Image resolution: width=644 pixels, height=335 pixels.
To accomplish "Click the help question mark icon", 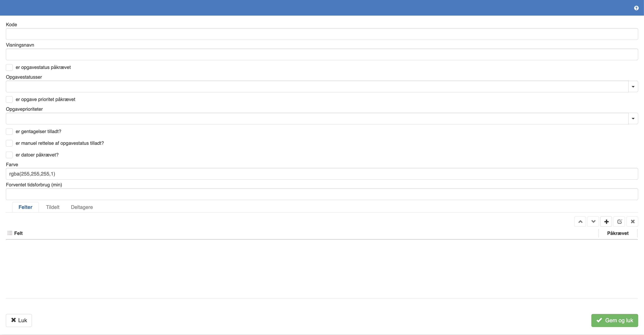I will point(636,8).
